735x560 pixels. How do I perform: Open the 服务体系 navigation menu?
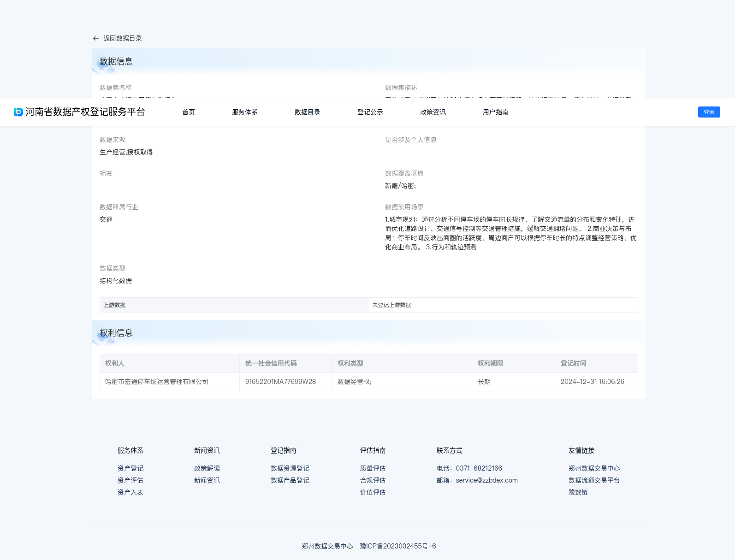pos(245,112)
